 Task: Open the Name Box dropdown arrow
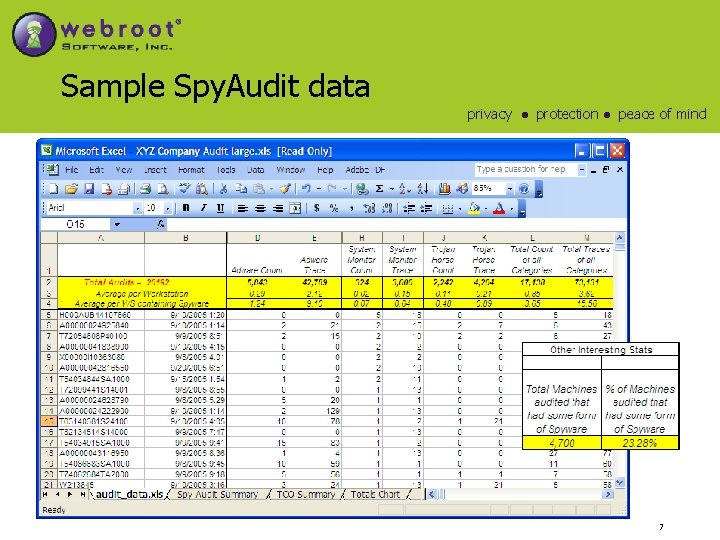[x=117, y=224]
